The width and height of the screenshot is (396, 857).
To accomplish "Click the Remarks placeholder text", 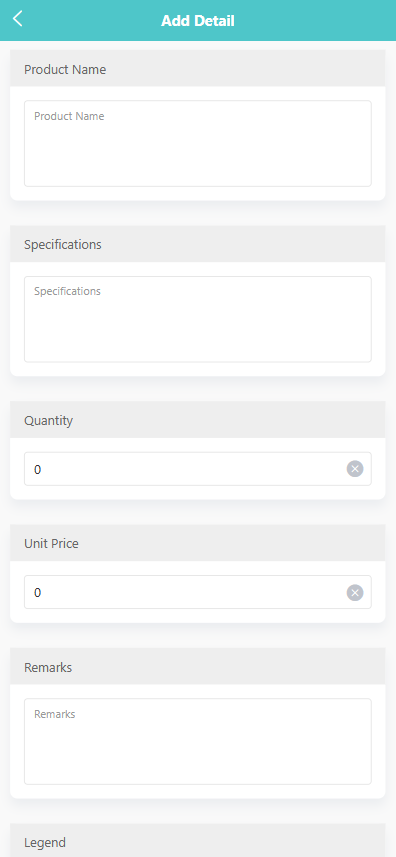I will [x=55, y=714].
